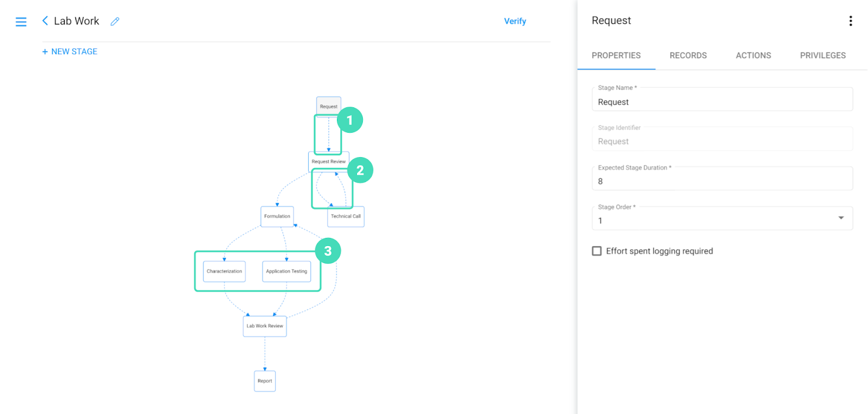Click the Verify link

tap(515, 21)
